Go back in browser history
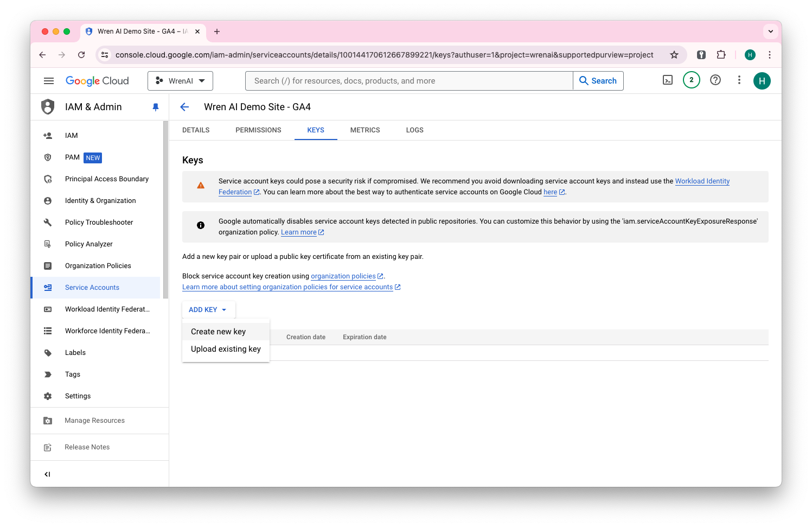This screenshot has height=527, width=812. (x=42, y=55)
